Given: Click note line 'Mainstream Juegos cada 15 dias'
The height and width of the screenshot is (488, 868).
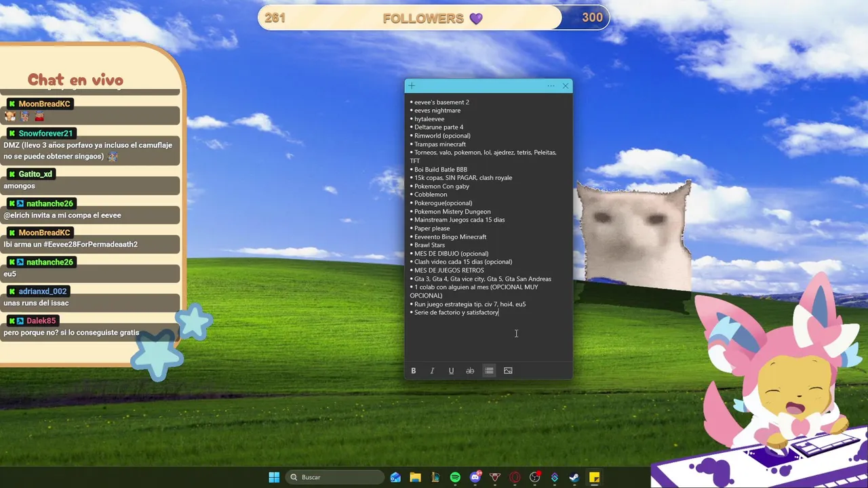Looking at the screenshot, I should pyautogui.click(x=459, y=220).
